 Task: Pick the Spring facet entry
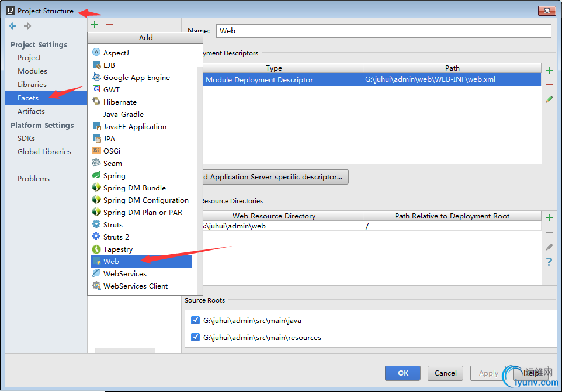point(141,176)
